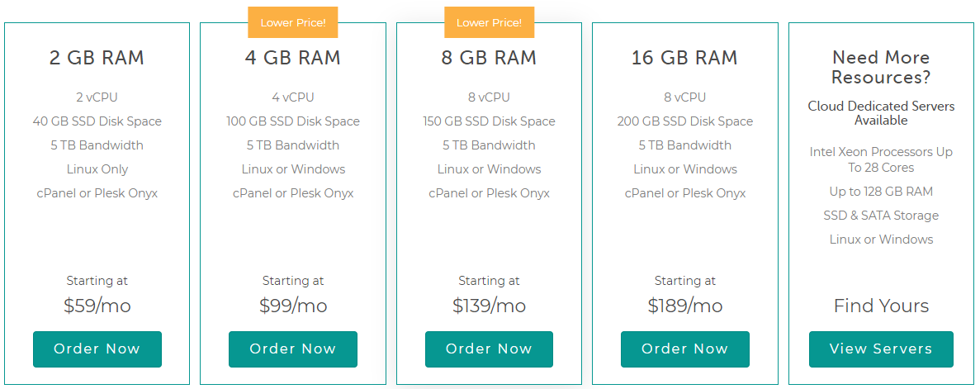This screenshot has height=389, width=980.
Task: Select the 8 GB RAM heading
Action: 489,58
